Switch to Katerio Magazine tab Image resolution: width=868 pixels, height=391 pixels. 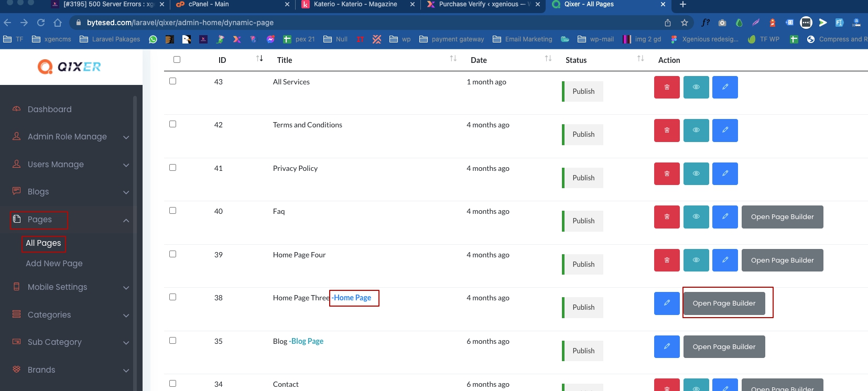(358, 5)
